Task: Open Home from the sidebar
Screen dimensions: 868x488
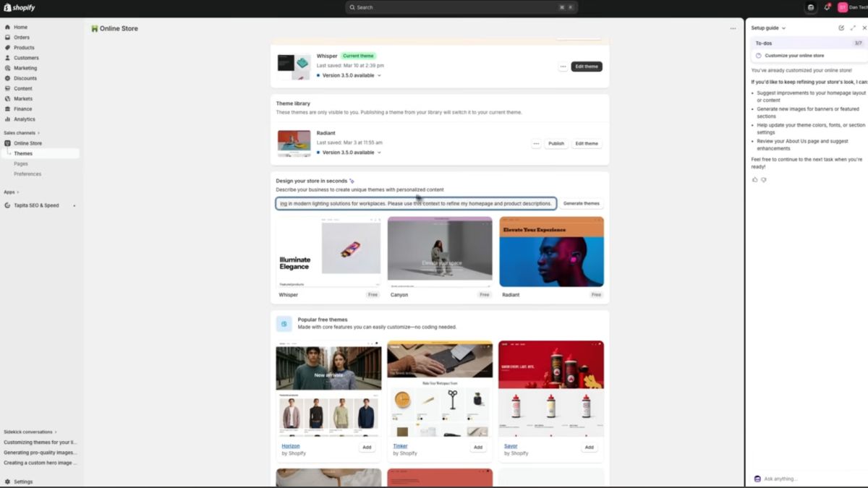Action: coord(20,27)
